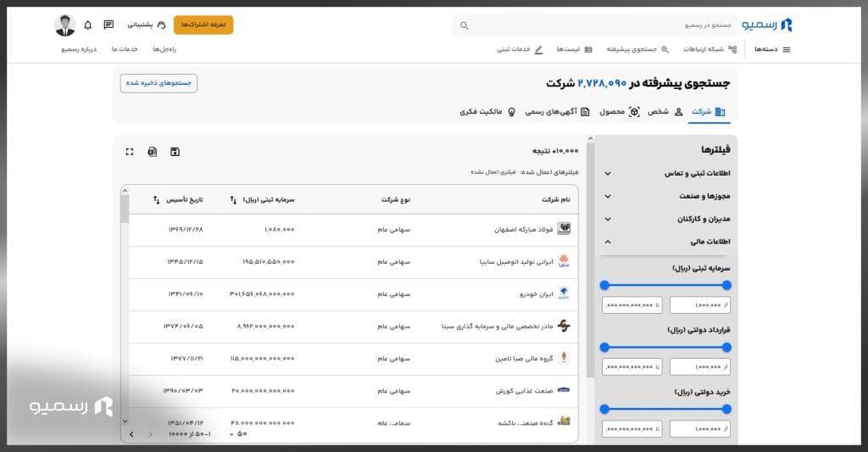Image resolution: width=868 pixels, height=452 pixels.
Task: Switch to the شخص tab
Action: [665, 112]
